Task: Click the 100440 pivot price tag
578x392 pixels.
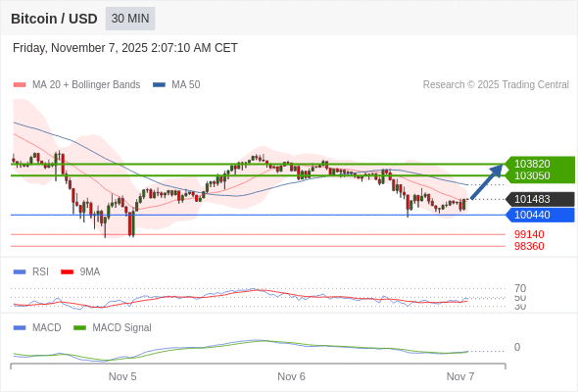Action: 540,215
